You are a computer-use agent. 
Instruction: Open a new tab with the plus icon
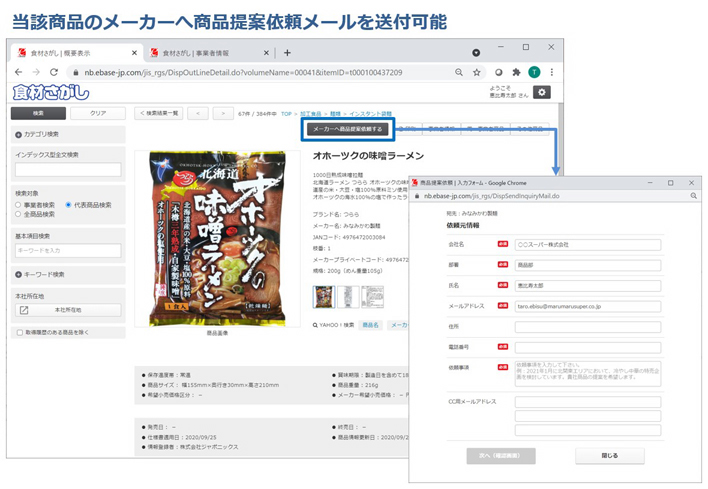287,53
